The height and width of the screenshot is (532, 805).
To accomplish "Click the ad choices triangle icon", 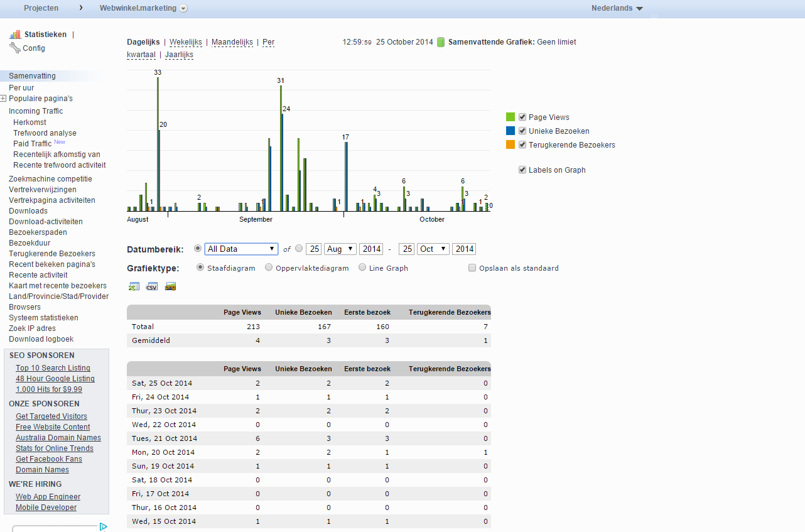I will [104, 527].
